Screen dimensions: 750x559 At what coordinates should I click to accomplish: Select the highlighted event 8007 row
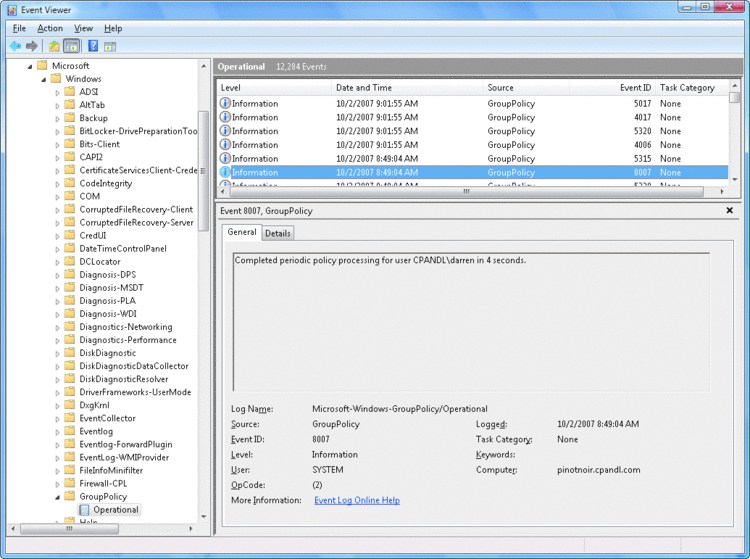(x=474, y=172)
